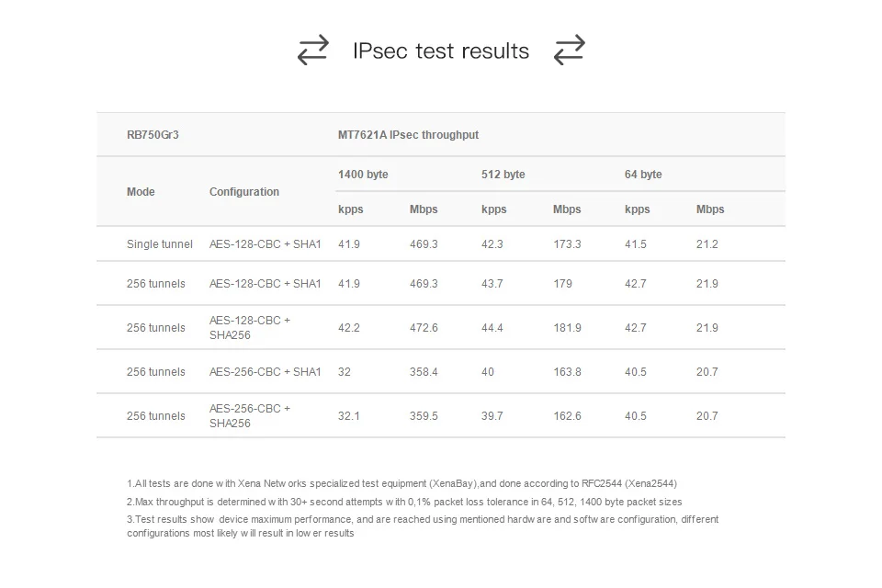Viewport: 882px width, 588px height.
Task: Click the 173.3 Mbps value cell
Action: (567, 244)
